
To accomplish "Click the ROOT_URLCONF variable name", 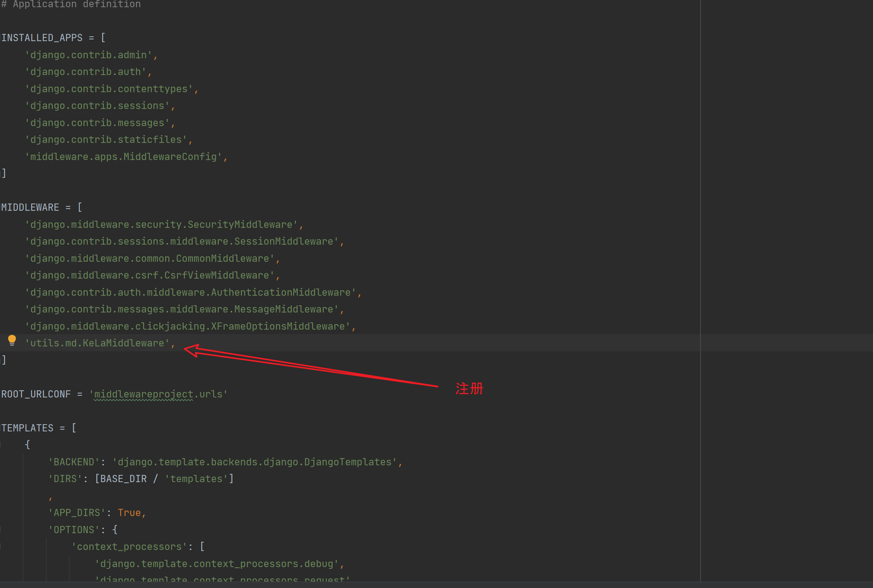I will (36, 394).
